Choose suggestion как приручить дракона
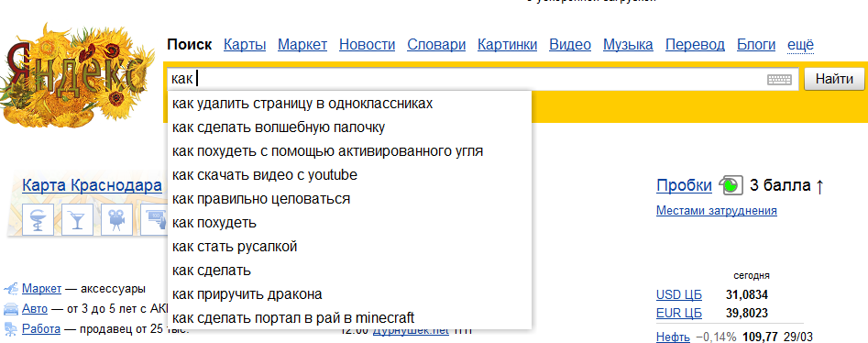 click(350, 294)
